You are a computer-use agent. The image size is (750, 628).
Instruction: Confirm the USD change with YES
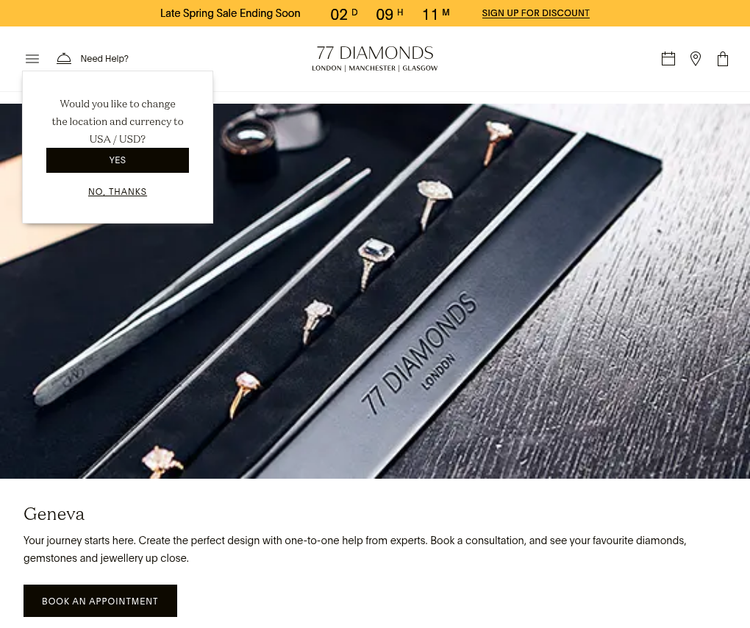[117, 160]
